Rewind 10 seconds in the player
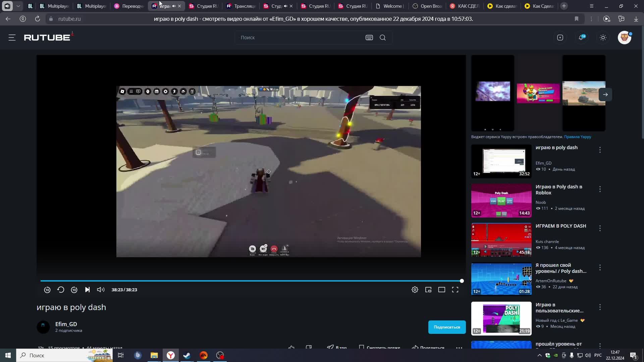The height and width of the screenshot is (362, 644). click(x=47, y=290)
